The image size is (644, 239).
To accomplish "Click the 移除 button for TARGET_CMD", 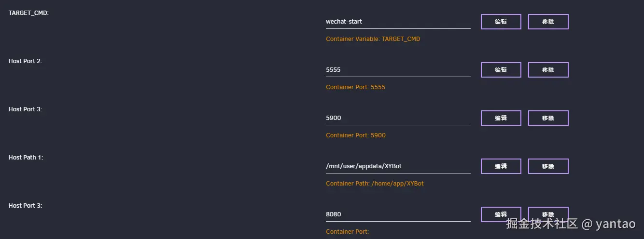I will (x=548, y=22).
